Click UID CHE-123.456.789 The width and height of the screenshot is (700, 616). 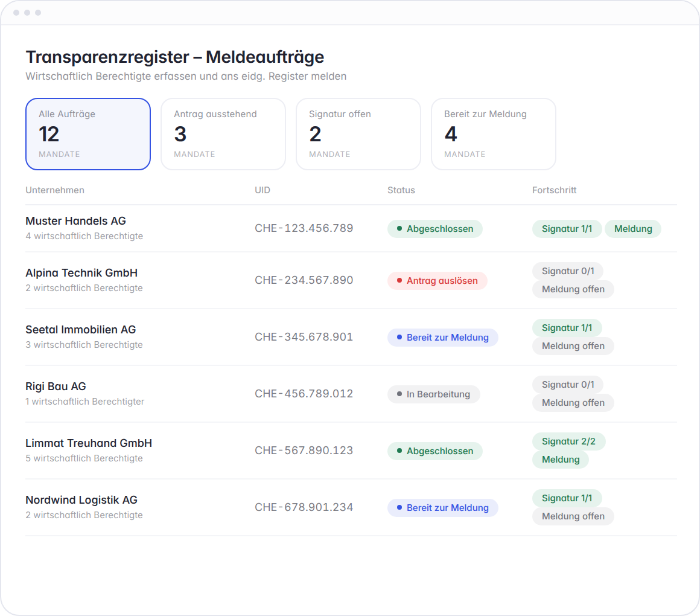pyautogui.click(x=304, y=228)
